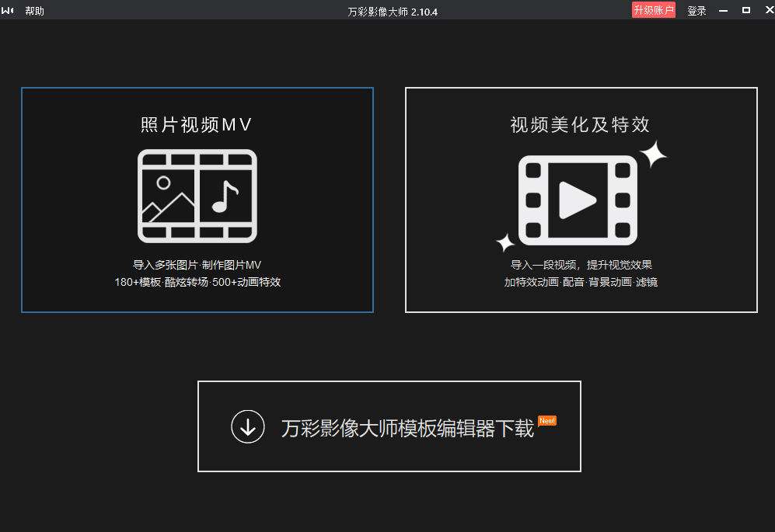Click the title 万彩影像大师 2.10.4
Screen dimensions: 775x532
pyautogui.click(x=393, y=12)
